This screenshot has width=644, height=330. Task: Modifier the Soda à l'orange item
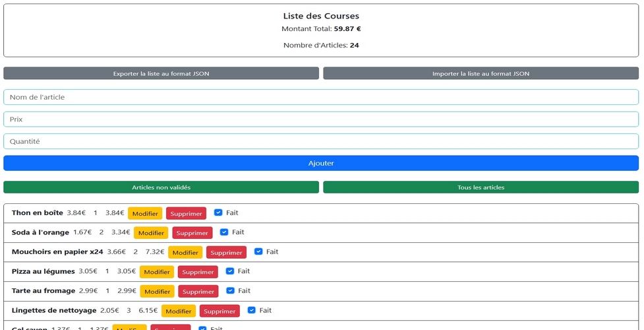click(x=151, y=233)
